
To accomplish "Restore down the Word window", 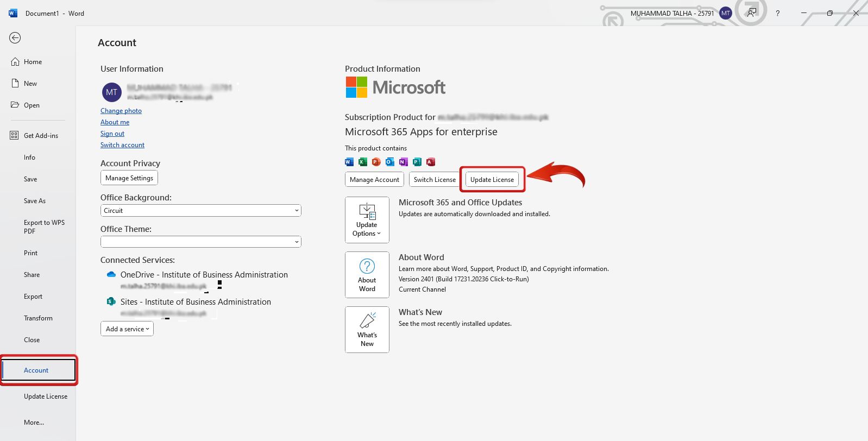I will (830, 13).
